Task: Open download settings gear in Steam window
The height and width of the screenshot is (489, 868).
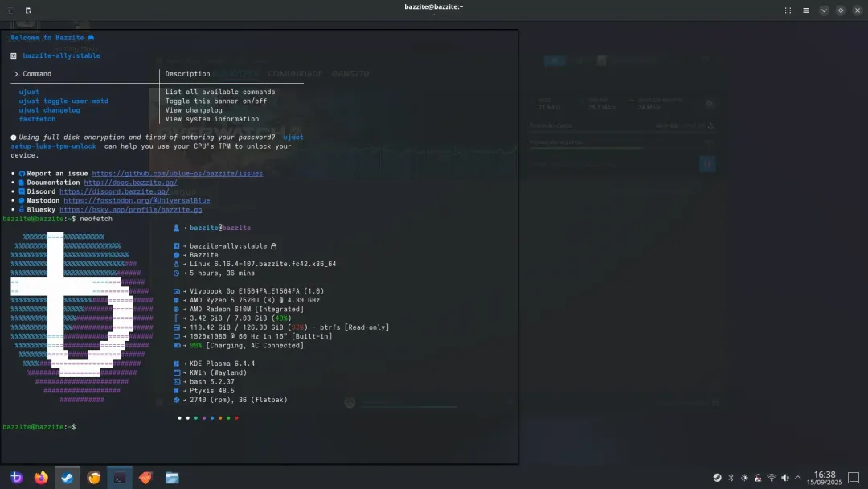Action: [709, 104]
